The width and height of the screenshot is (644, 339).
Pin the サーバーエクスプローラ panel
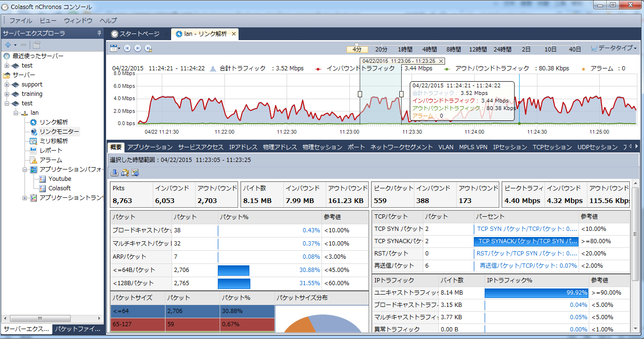(x=99, y=34)
